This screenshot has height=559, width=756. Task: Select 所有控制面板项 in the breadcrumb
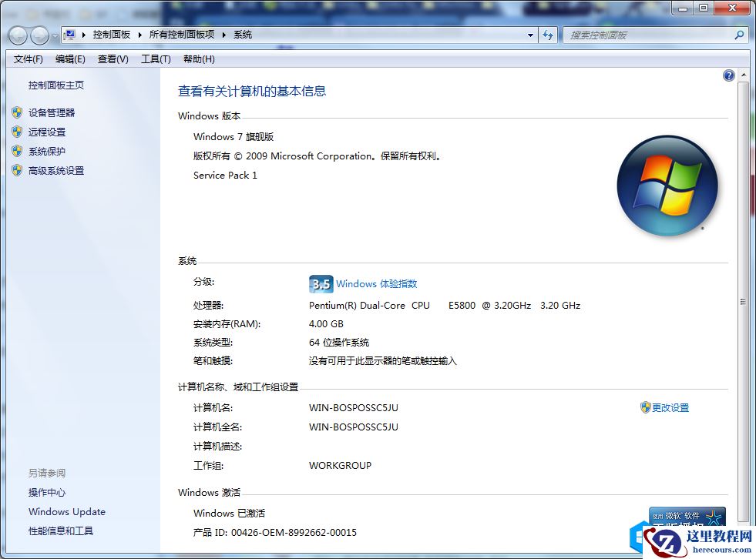pos(182,35)
